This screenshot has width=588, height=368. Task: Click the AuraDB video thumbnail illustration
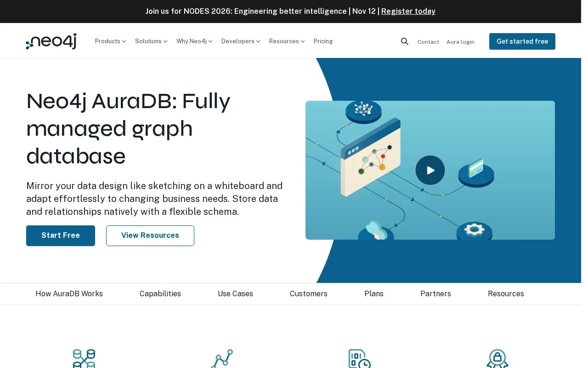[430, 170]
